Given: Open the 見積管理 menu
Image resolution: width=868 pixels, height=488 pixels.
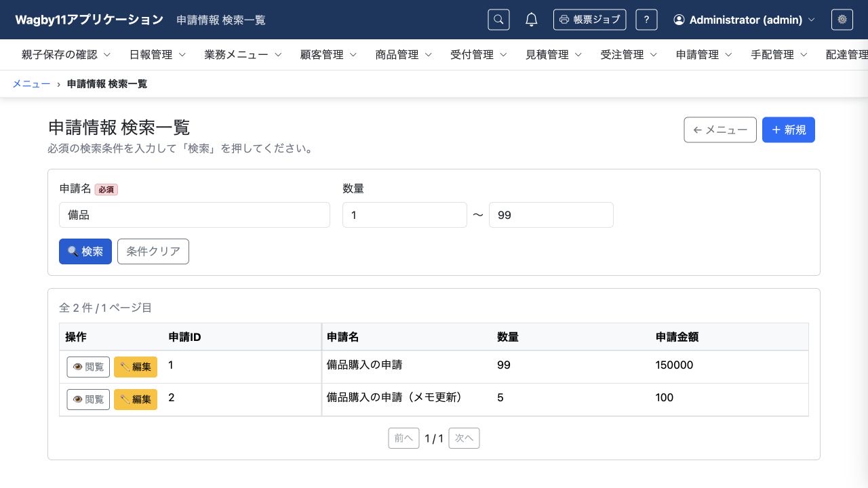Looking at the screenshot, I should [x=554, y=55].
